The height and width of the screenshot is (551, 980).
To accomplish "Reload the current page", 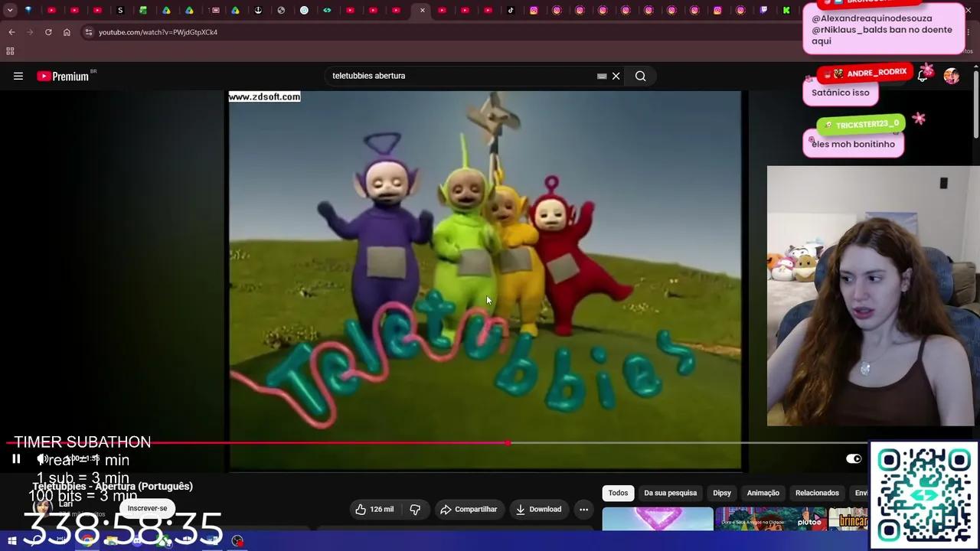I will pos(48,32).
